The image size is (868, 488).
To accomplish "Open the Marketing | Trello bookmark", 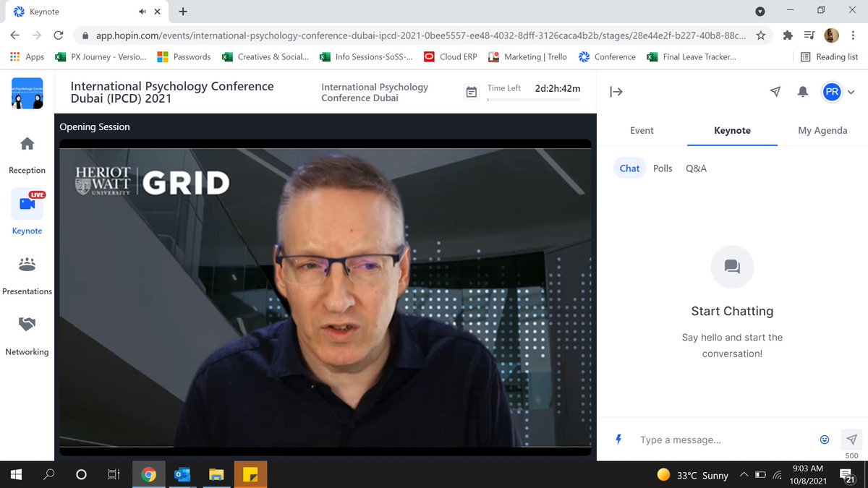I will [528, 56].
